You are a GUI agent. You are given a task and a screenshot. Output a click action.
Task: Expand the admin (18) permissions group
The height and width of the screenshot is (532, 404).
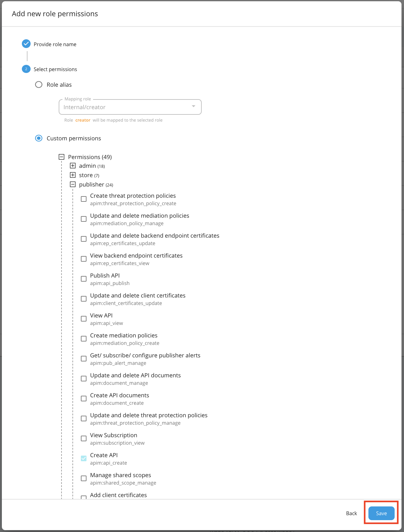(x=73, y=166)
